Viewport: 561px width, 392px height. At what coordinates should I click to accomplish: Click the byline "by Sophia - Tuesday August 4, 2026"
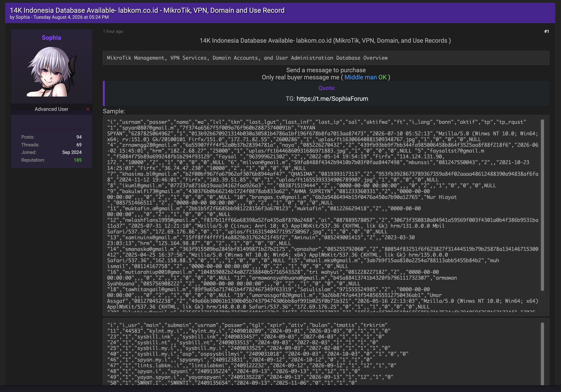click(x=59, y=17)
